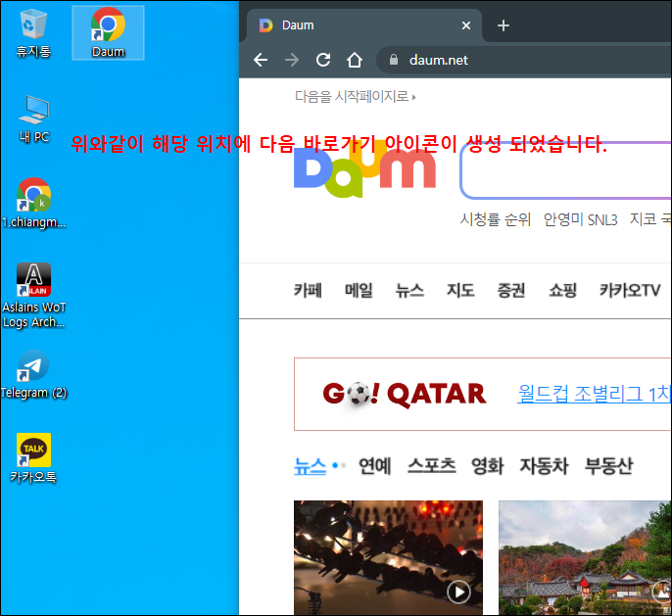Click the Daum search input box

pyautogui.click(x=566, y=170)
